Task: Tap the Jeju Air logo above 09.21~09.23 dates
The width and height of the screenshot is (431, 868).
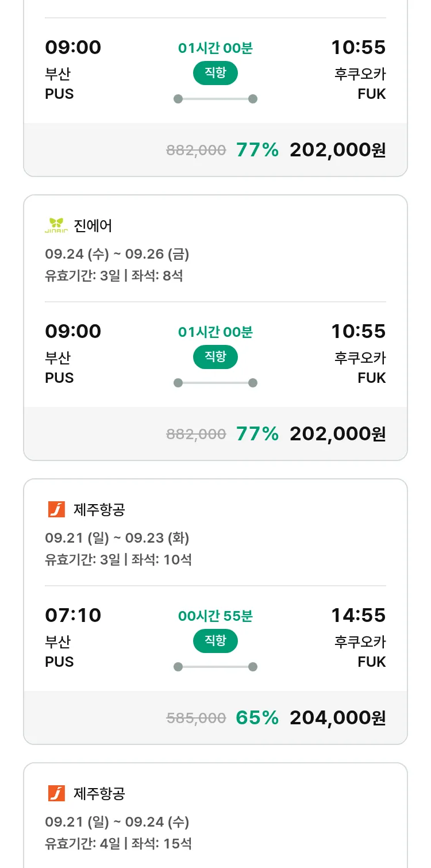Action: [x=56, y=509]
